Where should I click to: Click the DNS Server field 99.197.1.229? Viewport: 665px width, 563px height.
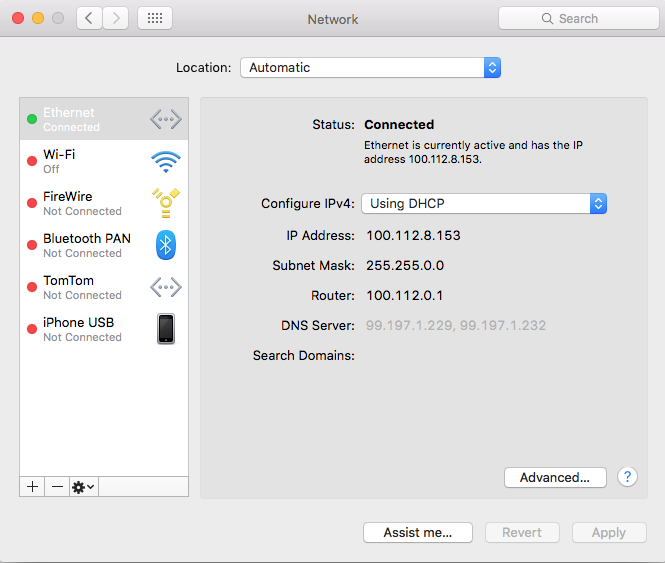pos(456,325)
